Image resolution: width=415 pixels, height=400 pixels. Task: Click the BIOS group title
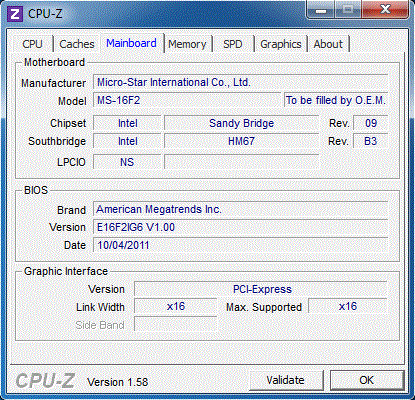point(36,190)
